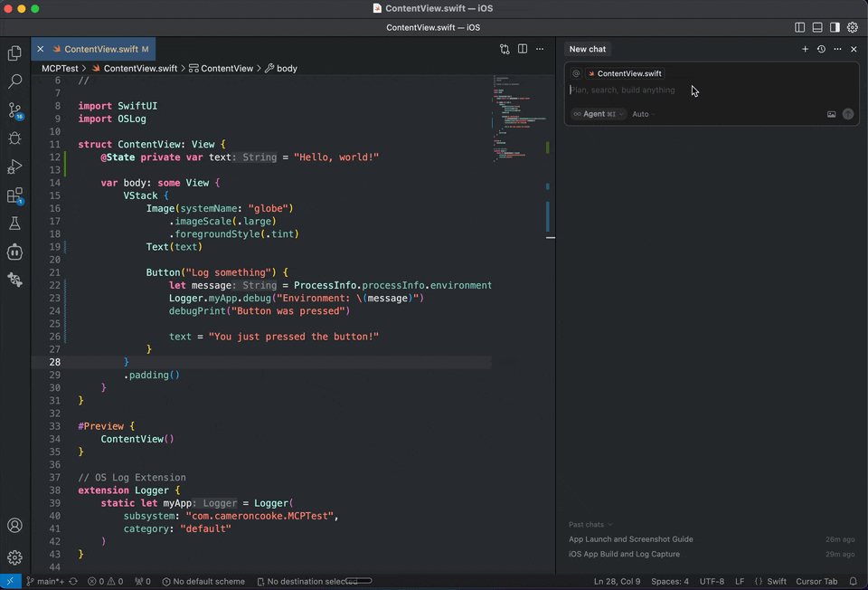Screen dimensions: 868x590
Task: Open the chat history icon
Action: tap(821, 49)
